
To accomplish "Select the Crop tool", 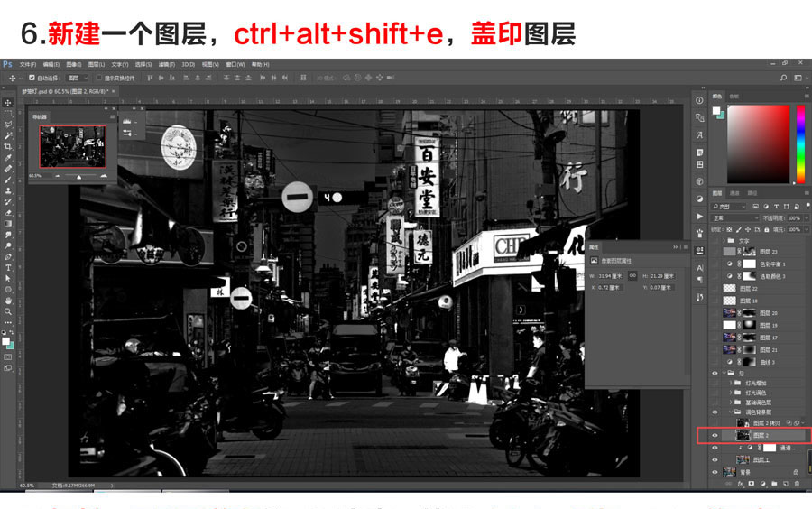I will tap(8, 146).
